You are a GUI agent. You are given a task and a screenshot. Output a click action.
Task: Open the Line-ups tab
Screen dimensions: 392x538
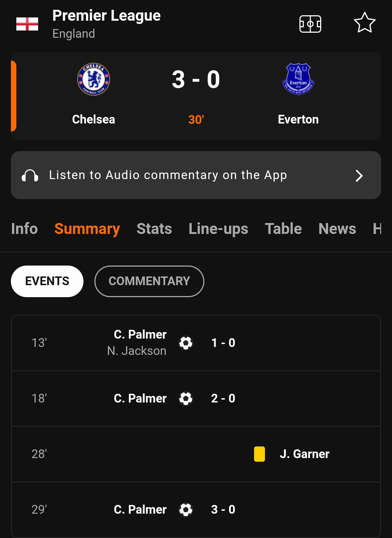tap(219, 229)
